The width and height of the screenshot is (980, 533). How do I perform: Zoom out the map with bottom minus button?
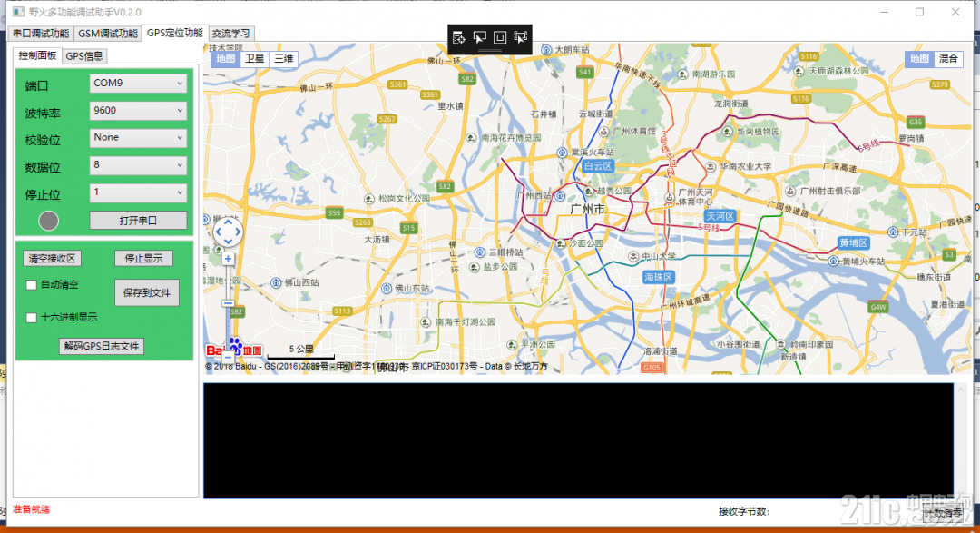click(228, 357)
